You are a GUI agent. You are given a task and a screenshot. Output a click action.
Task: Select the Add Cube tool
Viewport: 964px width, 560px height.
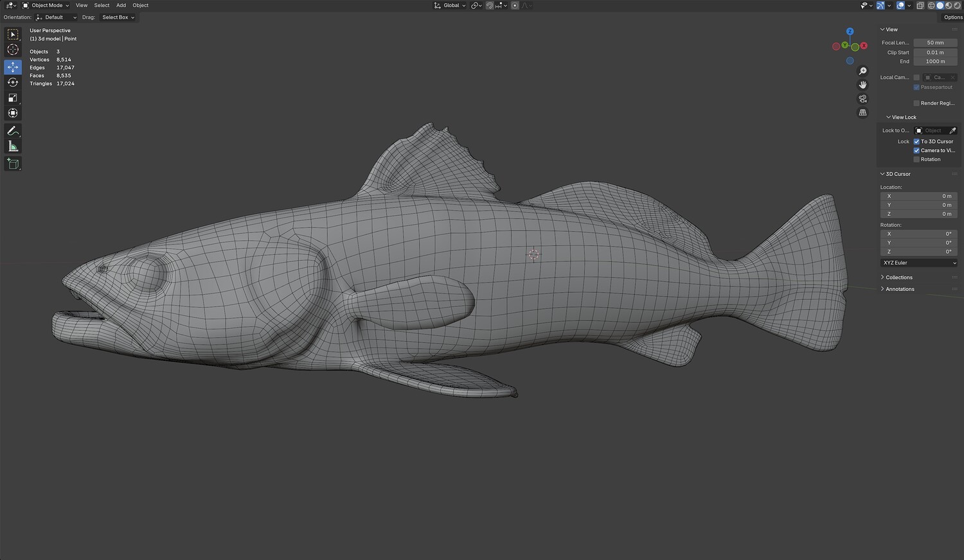click(13, 164)
